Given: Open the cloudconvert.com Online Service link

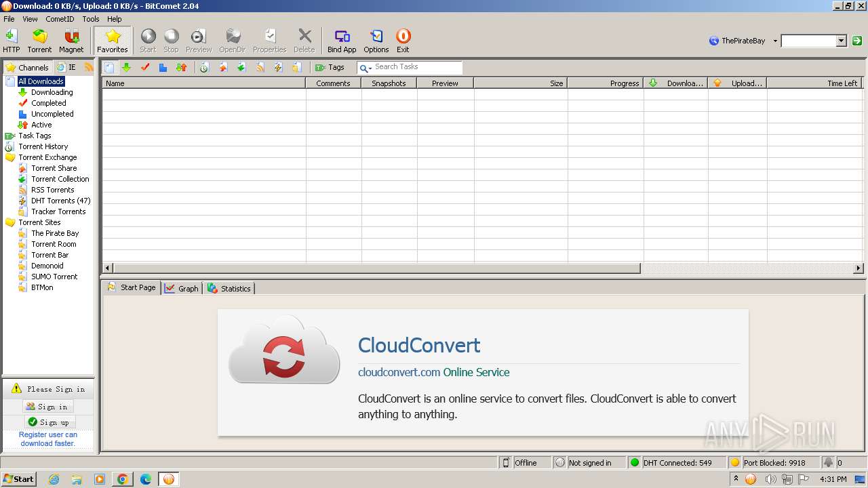Looking at the screenshot, I should click(x=433, y=372).
